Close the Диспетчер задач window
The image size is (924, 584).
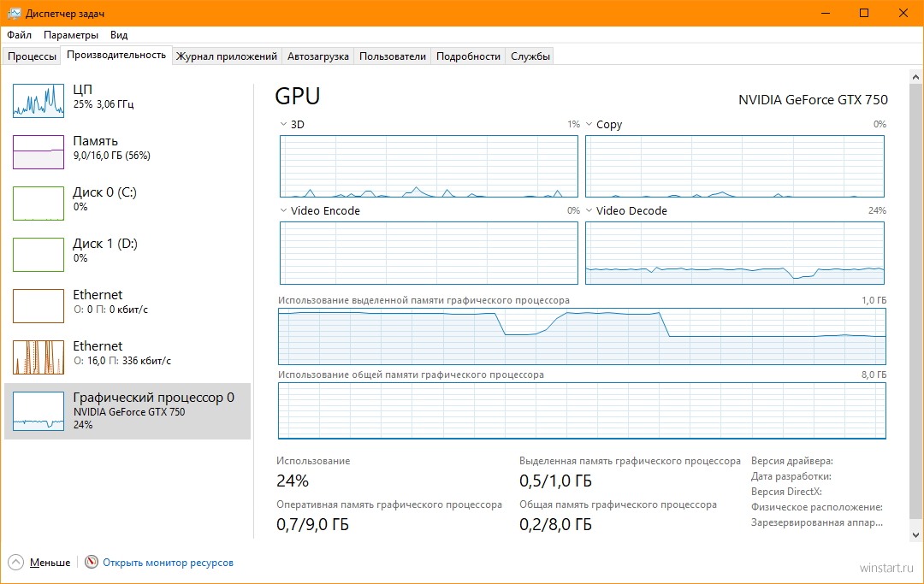point(903,13)
